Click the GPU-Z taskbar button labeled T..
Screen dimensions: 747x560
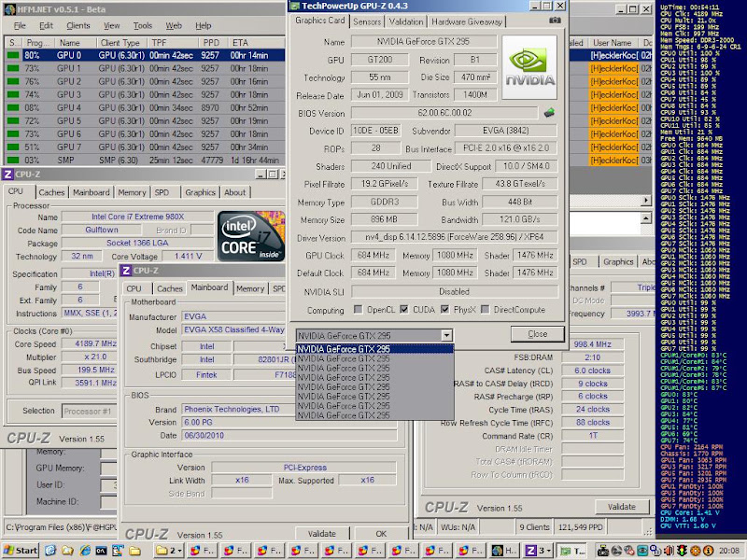point(572,551)
